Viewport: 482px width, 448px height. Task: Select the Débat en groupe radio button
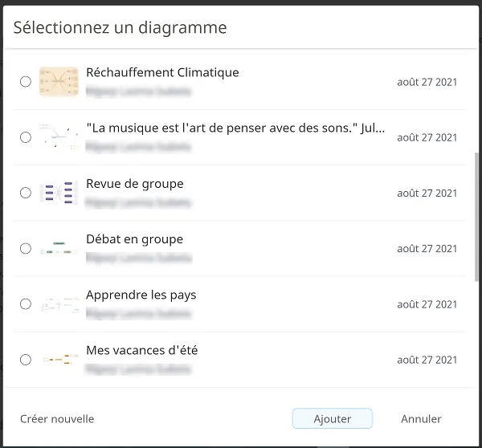(26, 248)
